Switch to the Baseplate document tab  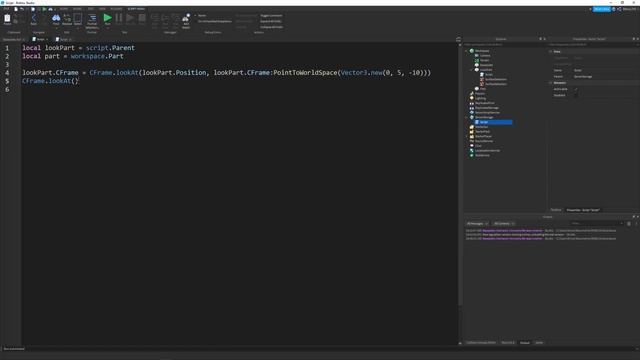point(13,40)
